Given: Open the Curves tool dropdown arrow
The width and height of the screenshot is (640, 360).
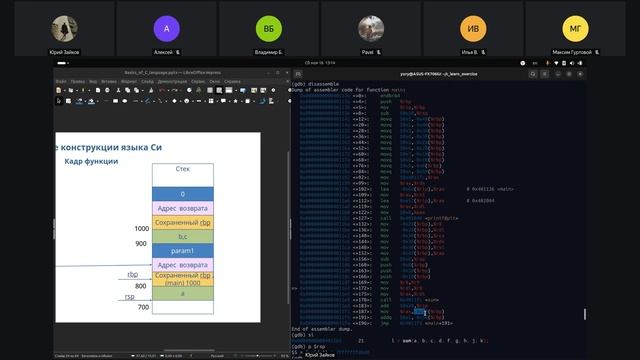Looking at the screenshot, I should click(153, 101).
